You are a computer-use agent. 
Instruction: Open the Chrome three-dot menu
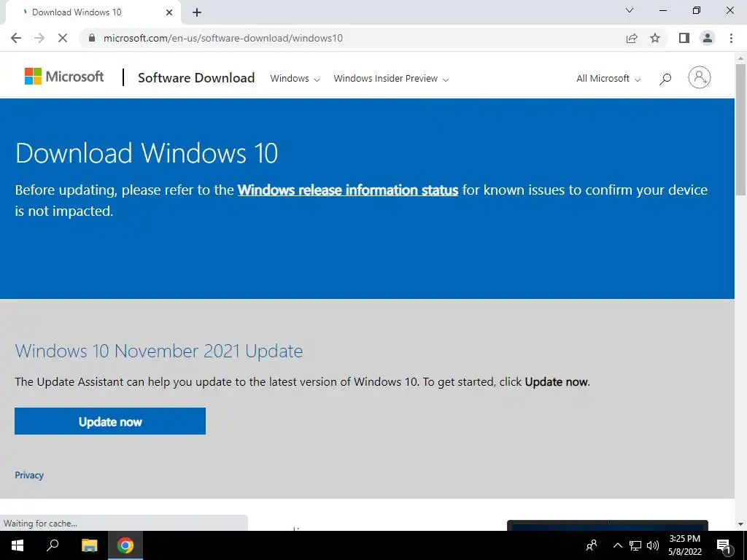point(731,38)
